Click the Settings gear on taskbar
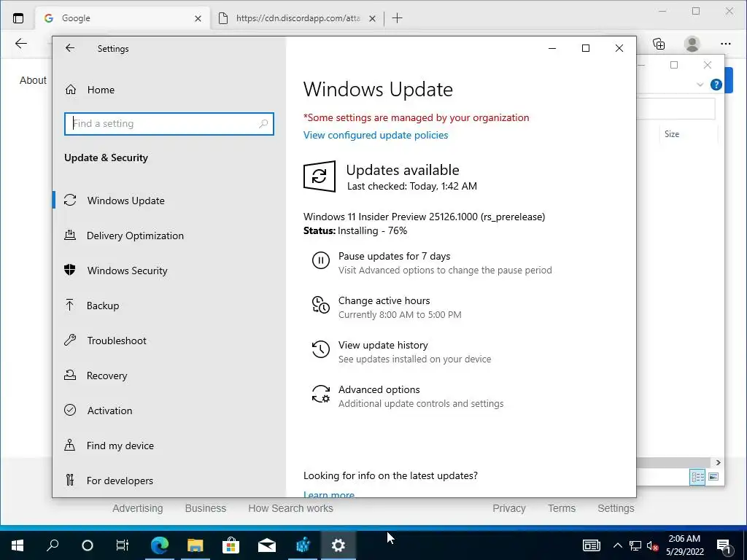This screenshot has height=560, width=747. pyautogui.click(x=338, y=545)
